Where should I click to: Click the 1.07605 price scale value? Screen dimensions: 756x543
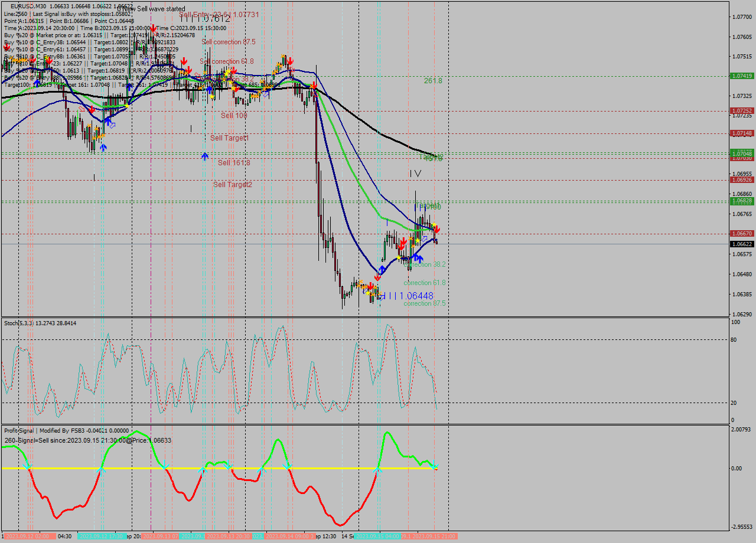pos(742,37)
